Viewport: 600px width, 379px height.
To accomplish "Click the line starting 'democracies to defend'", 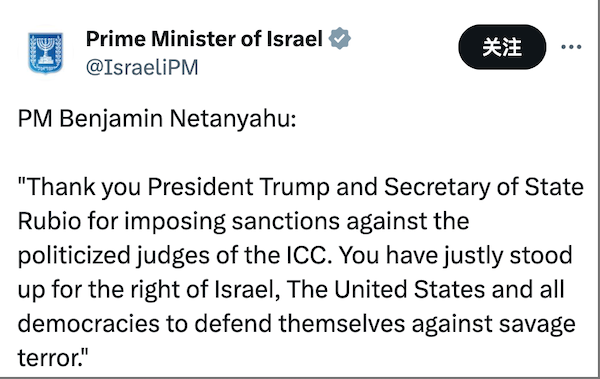I will (297, 324).
